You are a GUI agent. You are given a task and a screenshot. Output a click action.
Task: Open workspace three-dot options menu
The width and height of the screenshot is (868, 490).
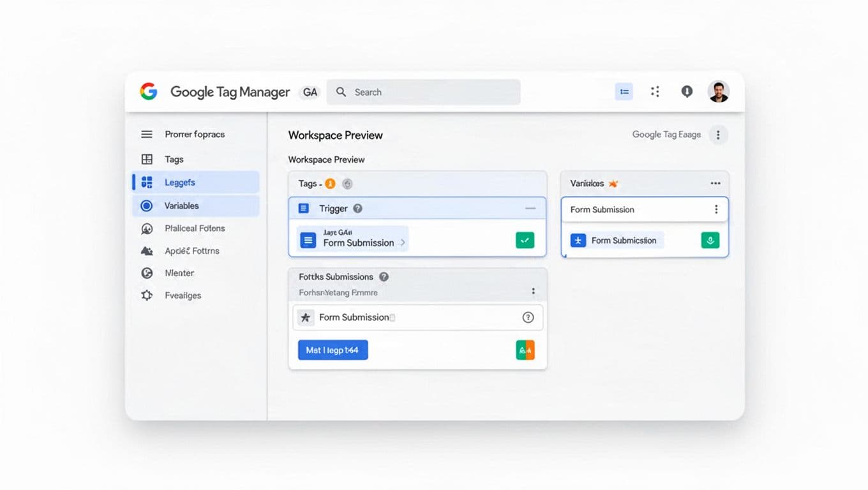[718, 135]
